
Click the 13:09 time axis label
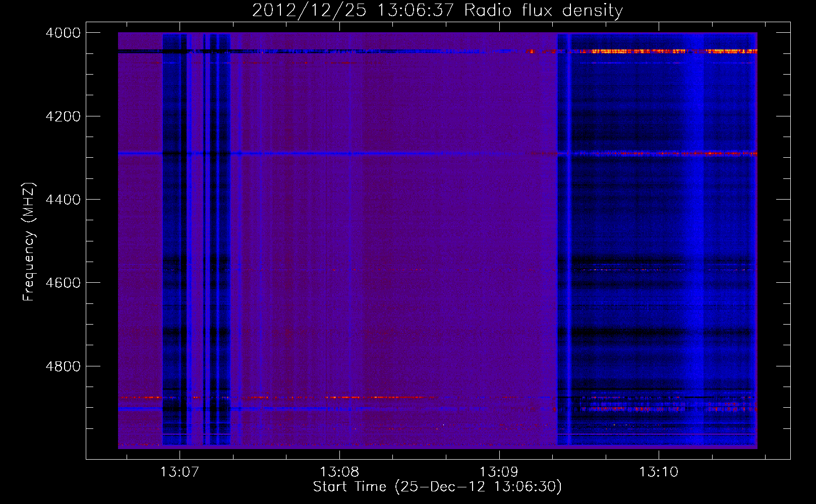[499, 472]
